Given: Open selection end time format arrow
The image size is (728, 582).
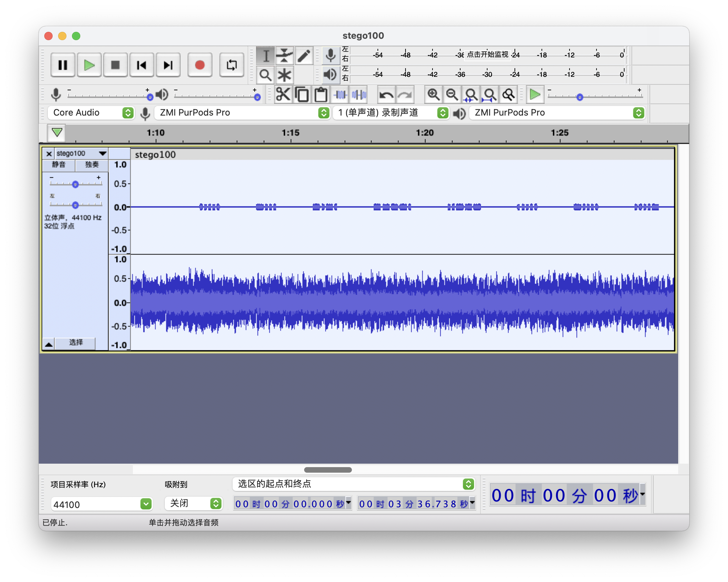Looking at the screenshot, I should (x=472, y=503).
